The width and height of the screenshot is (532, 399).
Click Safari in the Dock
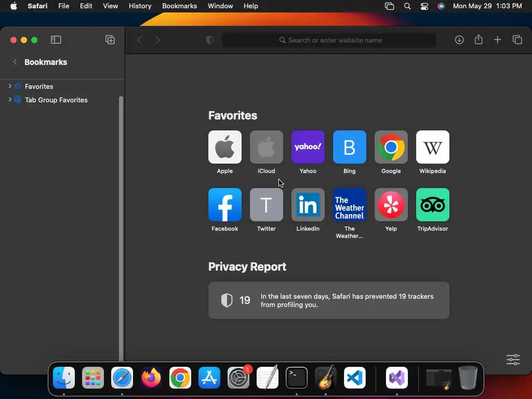point(122,378)
